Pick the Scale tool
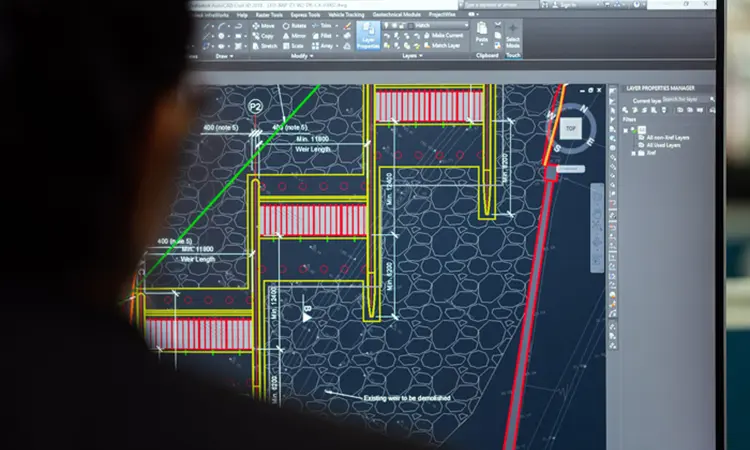 click(297, 46)
